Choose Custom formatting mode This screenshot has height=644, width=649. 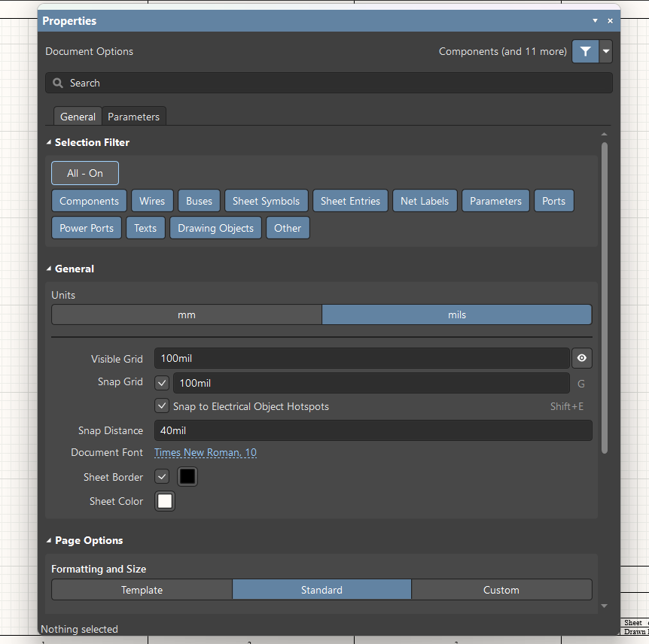[501, 590]
